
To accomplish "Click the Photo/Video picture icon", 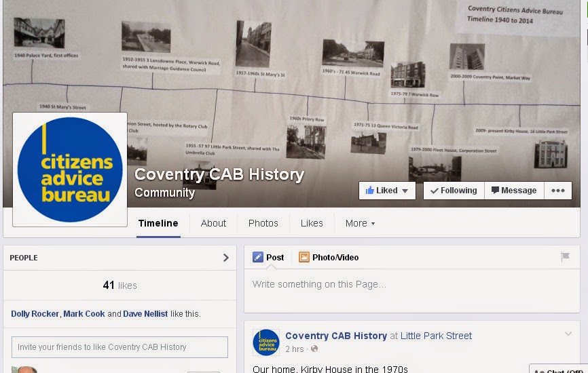I will point(304,257).
